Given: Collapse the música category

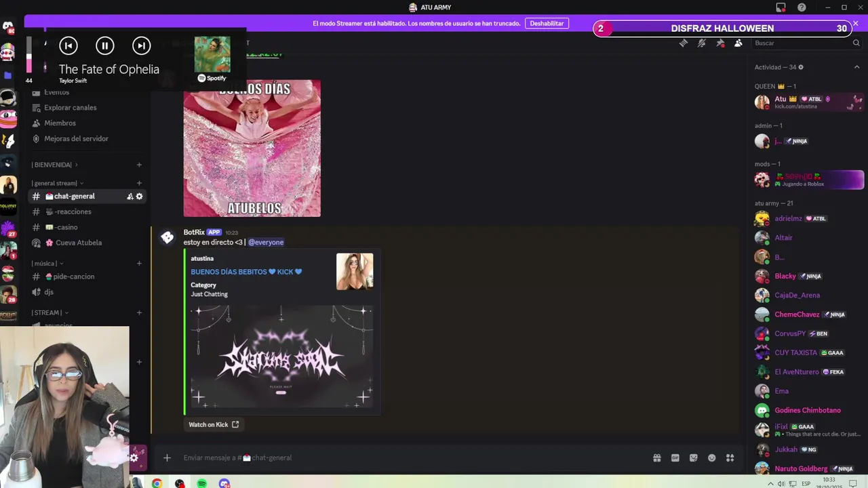Looking at the screenshot, I should (47, 264).
